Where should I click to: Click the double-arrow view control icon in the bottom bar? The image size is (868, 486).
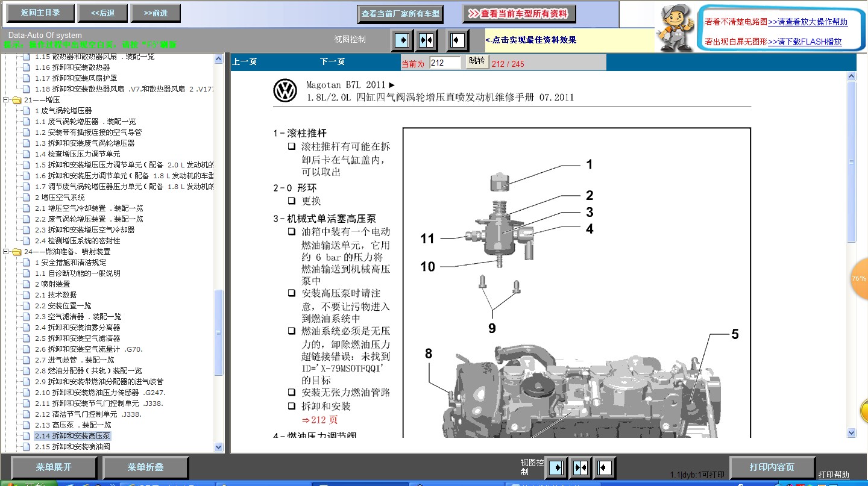(580, 467)
